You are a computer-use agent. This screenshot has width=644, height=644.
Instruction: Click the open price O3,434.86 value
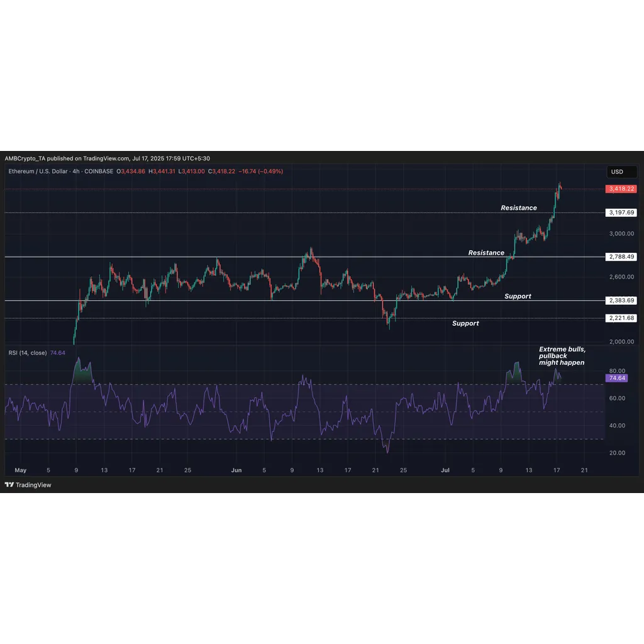click(x=131, y=171)
